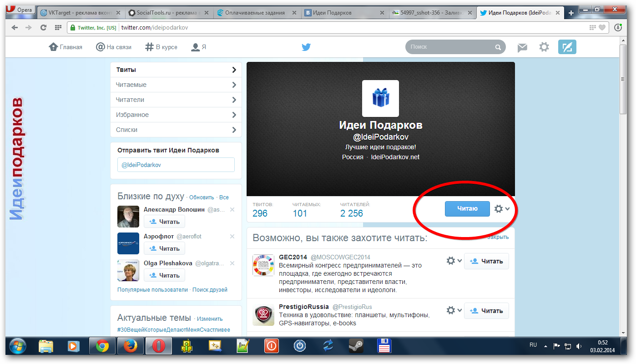Viewport: 636px width, 364px height.
Task: Open the settings gear in Twitter header
Action: click(544, 47)
